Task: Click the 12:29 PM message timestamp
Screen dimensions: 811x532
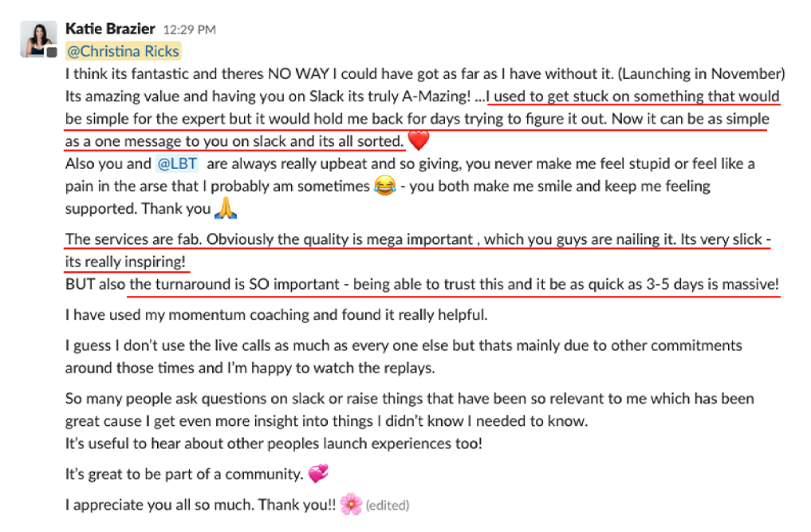Action: [189, 30]
